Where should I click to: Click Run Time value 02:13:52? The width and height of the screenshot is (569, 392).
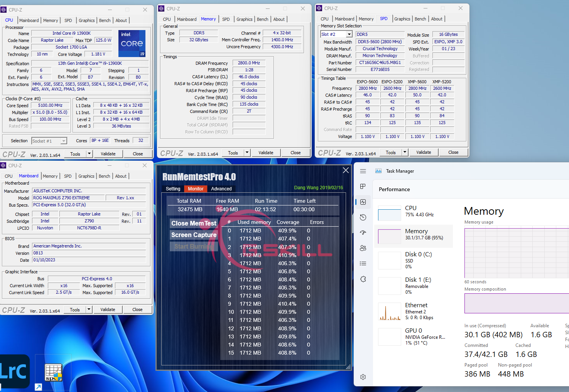click(x=265, y=209)
